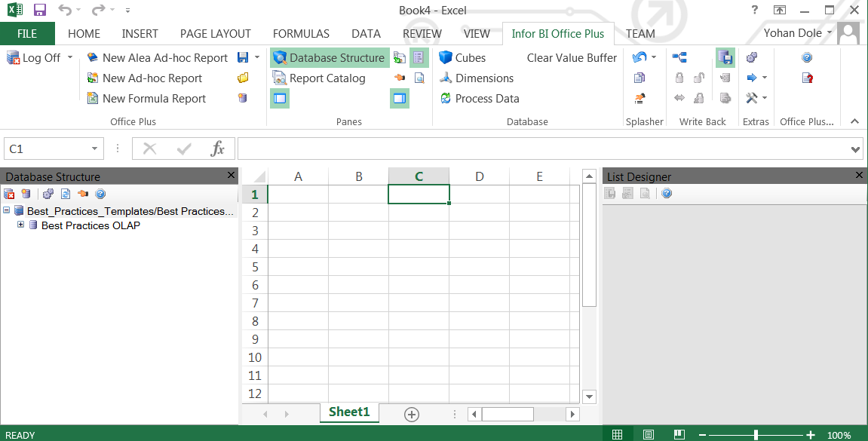Click the unlock icon in Write Back group

click(698, 78)
